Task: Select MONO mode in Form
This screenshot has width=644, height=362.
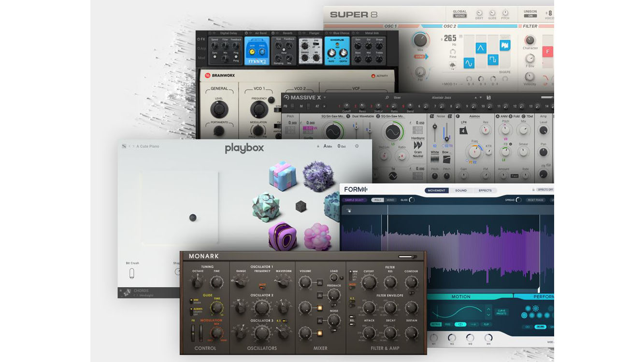Action: click(390, 200)
